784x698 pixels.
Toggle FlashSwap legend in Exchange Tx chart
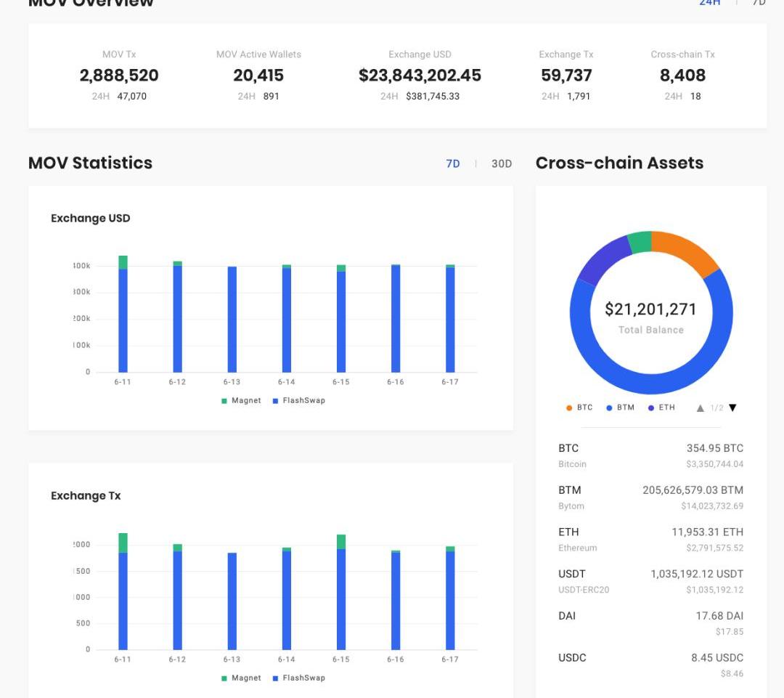298,678
